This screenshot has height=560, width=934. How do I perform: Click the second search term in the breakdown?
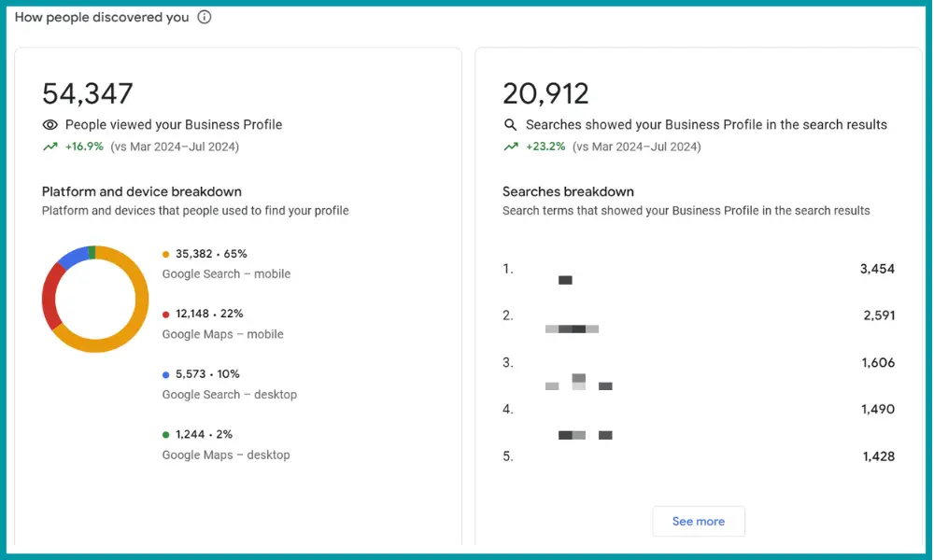click(572, 329)
